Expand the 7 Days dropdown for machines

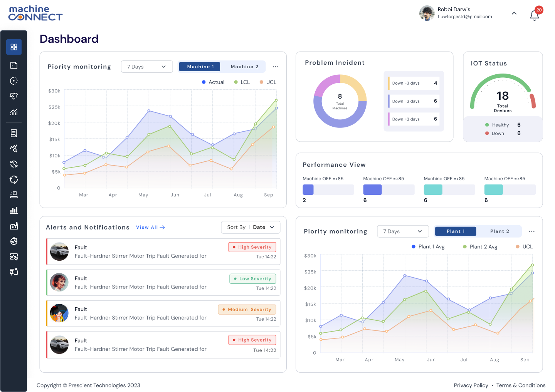coord(146,67)
